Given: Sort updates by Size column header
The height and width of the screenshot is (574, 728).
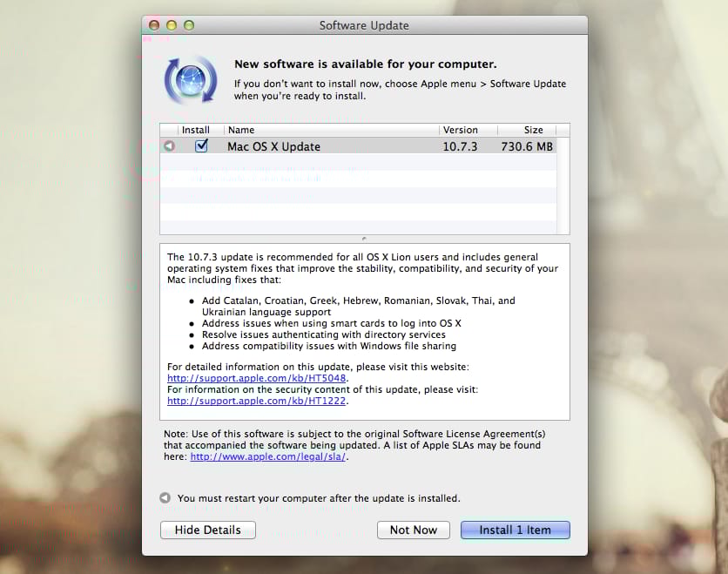Looking at the screenshot, I should [527, 130].
